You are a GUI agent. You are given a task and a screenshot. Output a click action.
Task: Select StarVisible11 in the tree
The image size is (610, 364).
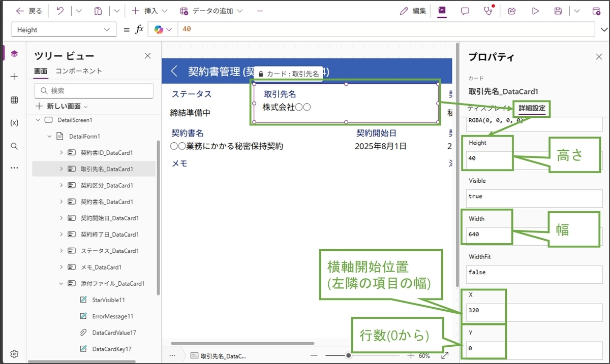pos(108,300)
